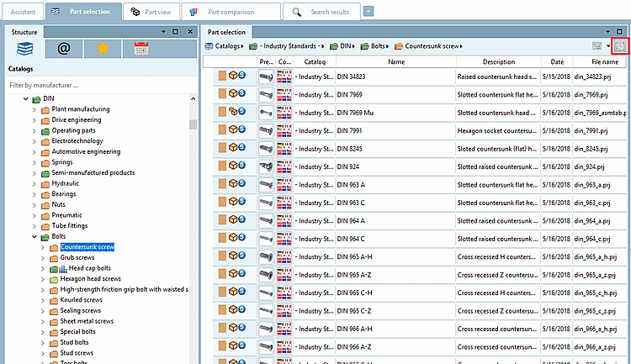Switch to the Search results tab
Screen dimensions: 631x364
321,12
